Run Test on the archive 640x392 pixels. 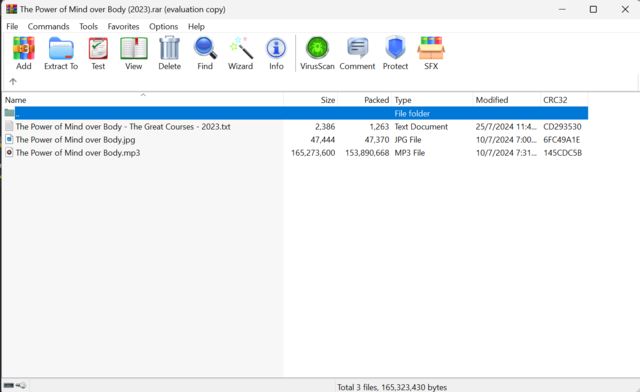[98, 53]
